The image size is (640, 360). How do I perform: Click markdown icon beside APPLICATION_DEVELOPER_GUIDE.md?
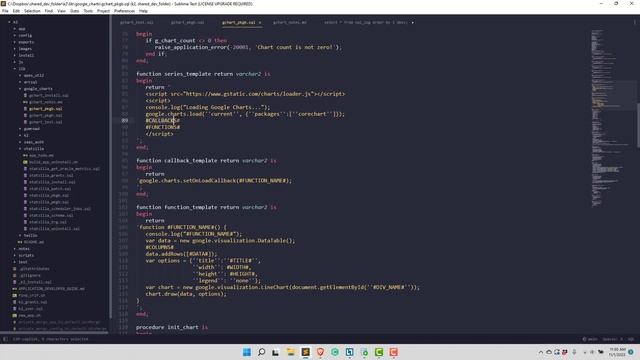tap(15, 289)
